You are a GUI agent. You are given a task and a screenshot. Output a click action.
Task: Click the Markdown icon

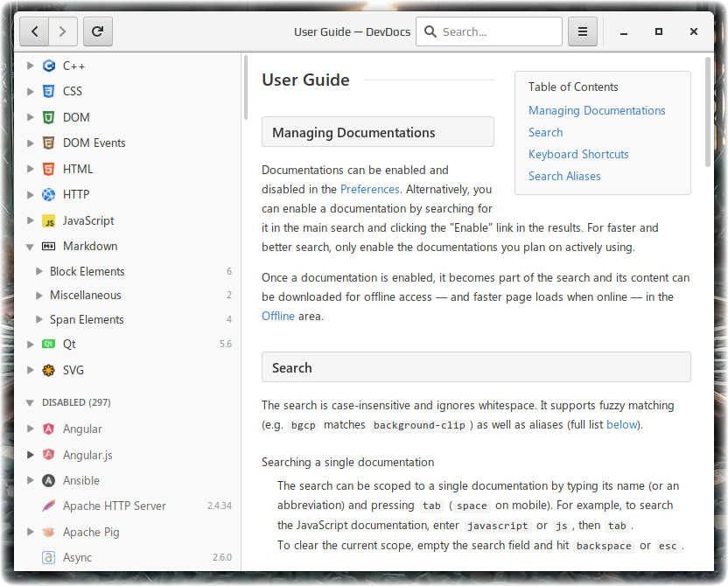click(49, 246)
